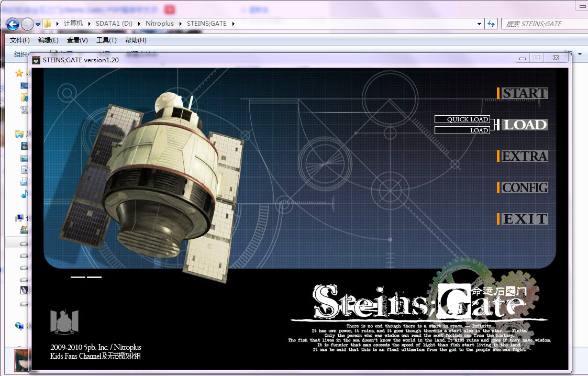Refresh the Explorer folder view
Image resolution: width=588 pixels, height=376 pixels.
click(491, 24)
